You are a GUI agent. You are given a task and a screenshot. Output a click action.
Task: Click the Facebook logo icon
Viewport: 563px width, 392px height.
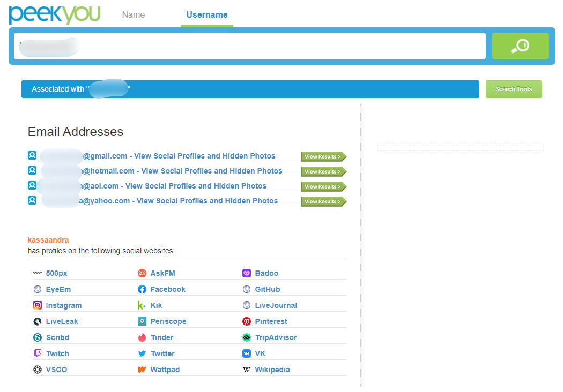142,289
